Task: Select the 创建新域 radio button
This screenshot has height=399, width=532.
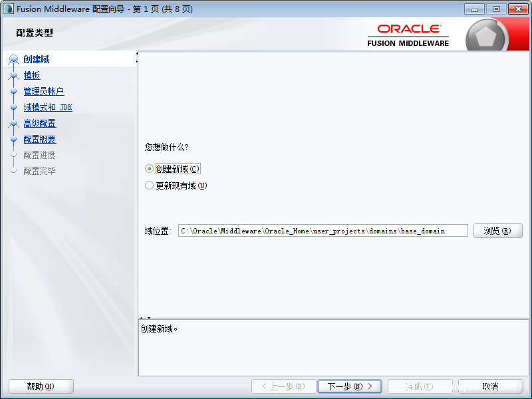Action: pyautogui.click(x=149, y=169)
